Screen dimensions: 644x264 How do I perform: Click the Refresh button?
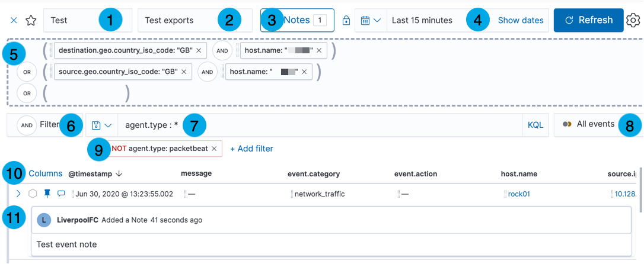(588, 20)
